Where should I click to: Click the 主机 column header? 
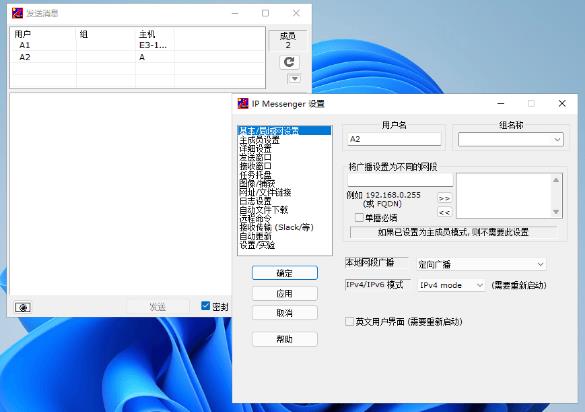[x=155, y=34]
